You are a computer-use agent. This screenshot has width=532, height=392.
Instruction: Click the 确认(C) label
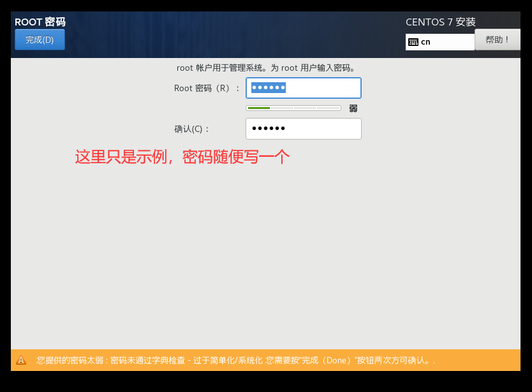pos(191,129)
